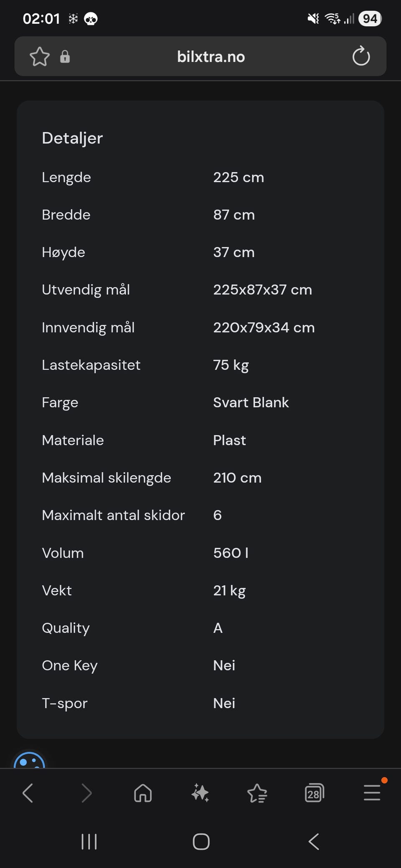Tap the browser forward arrow
This screenshot has height=868, width=401.
(86, 793)
